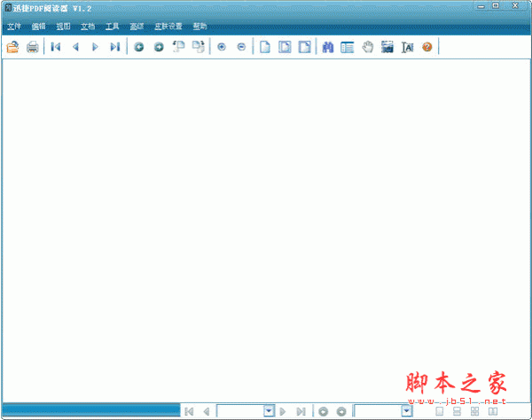Click next view button in status bar
The width and height of the screenshot is (532, 420).
click(x=341, y=411)
